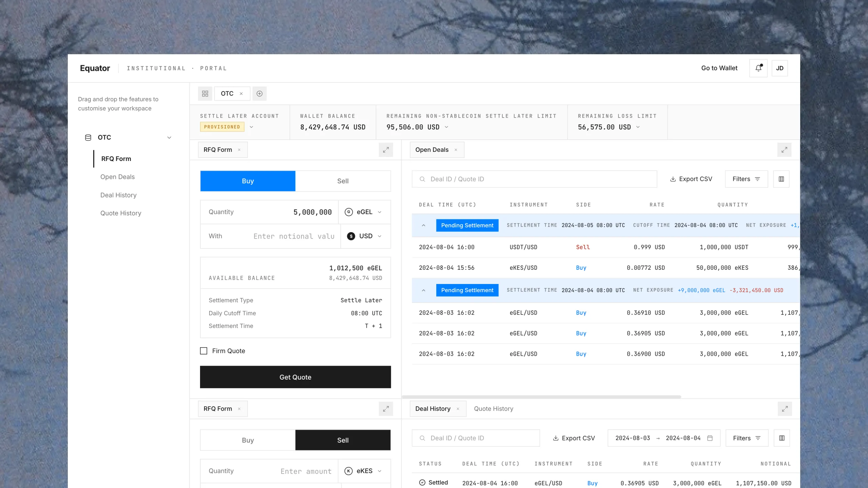
Task: Expand the Open Deals panel to fullscreen
Action: 784,150
